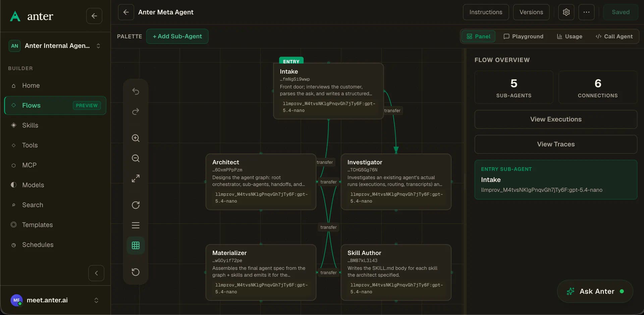Click the Anter Meta Agent title
Image resolution: width=644 pixels, height=315 pixels.
point(166,12)
